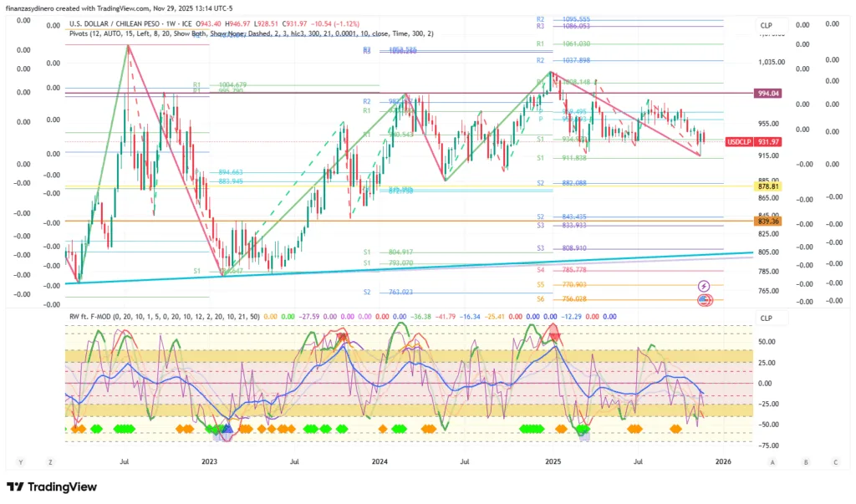Screen dimensions: 856x504
Task: Click the orange 839.36 price label
Action: (x=767, y=221)
